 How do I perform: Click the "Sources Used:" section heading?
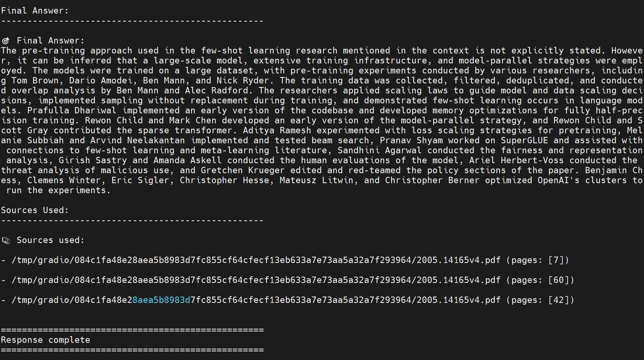point(35,210)
